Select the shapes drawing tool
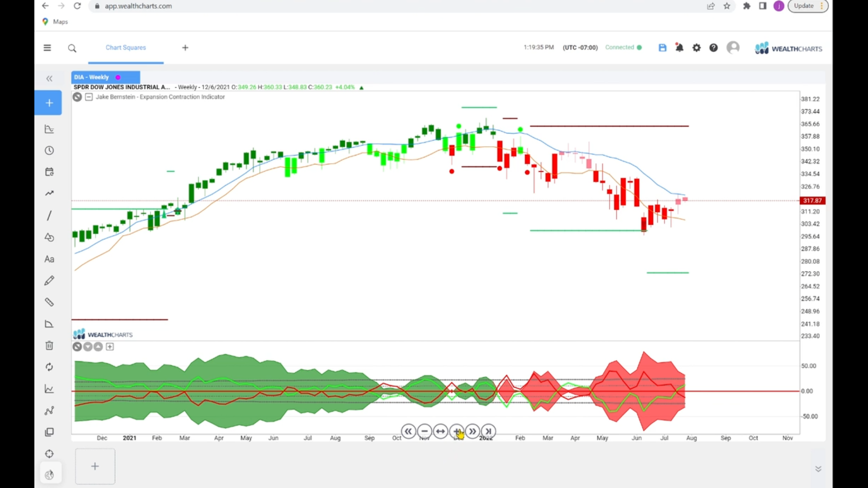The image size is (868, 488). pos(49,237)
